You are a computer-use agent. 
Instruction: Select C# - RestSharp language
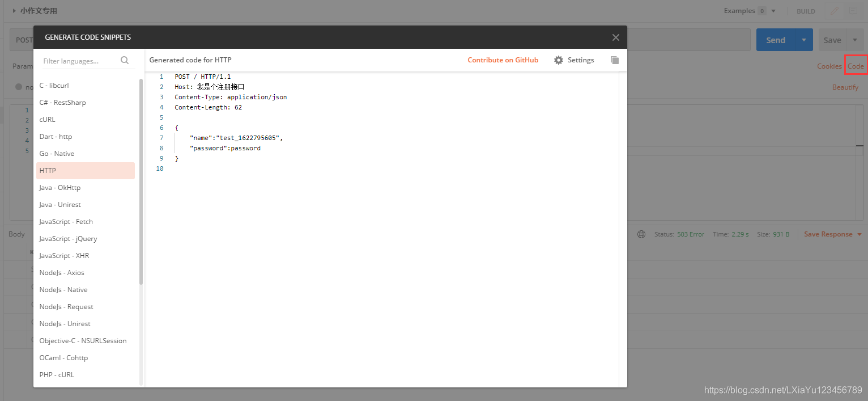pyautogui.click(x=86, y=103)
